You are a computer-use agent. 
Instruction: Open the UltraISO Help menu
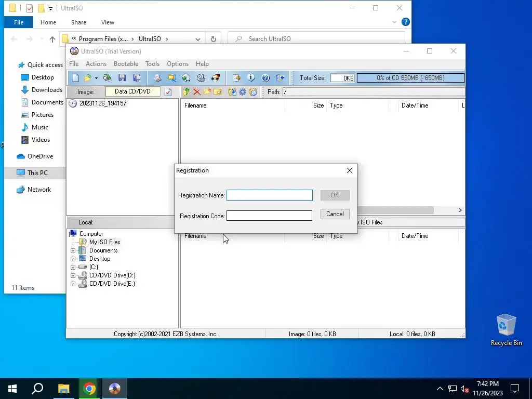[x=202, y=64]
